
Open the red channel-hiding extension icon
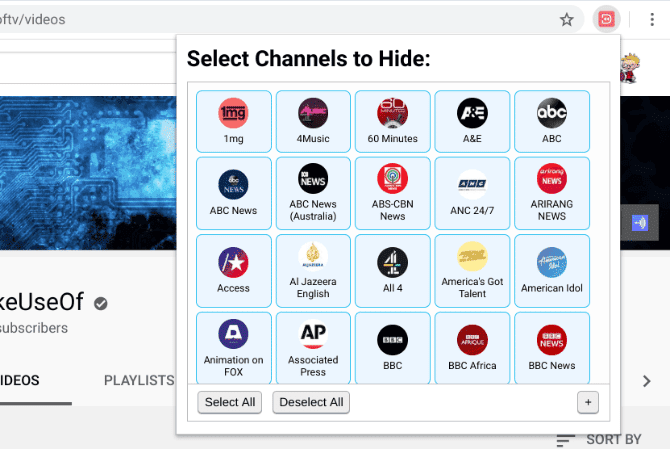606,19
